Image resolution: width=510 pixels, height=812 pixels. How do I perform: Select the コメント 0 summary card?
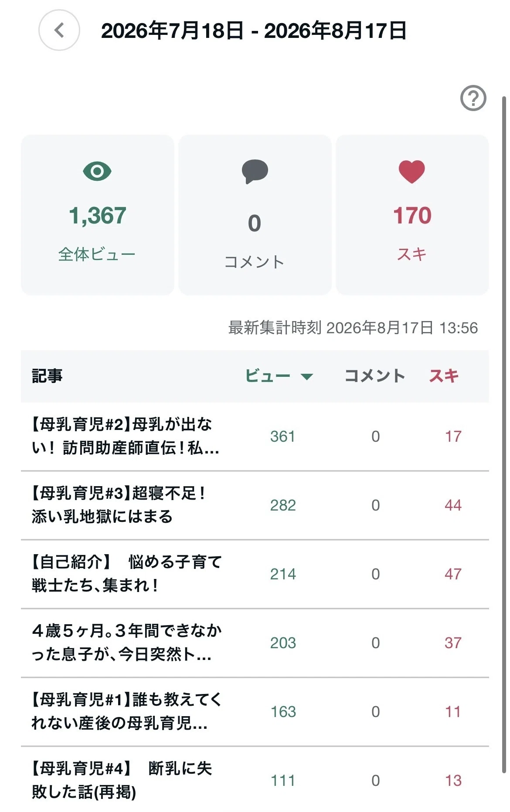(255, 215)
